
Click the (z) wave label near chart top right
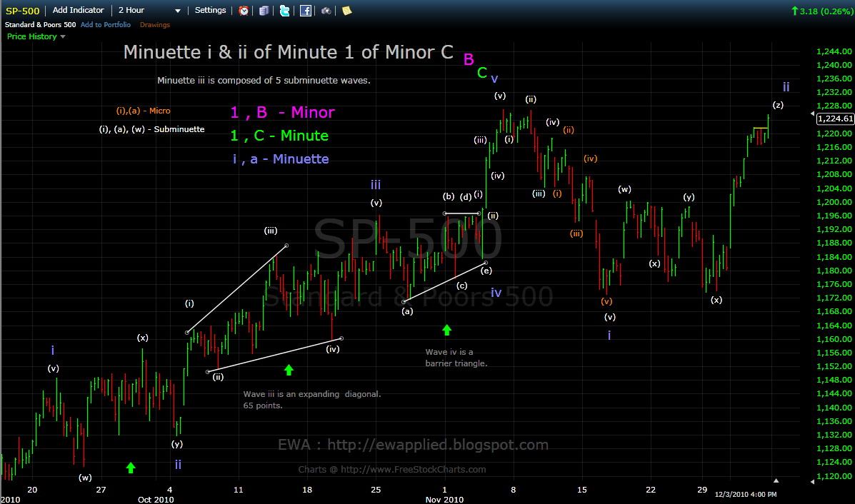point(778,105)
